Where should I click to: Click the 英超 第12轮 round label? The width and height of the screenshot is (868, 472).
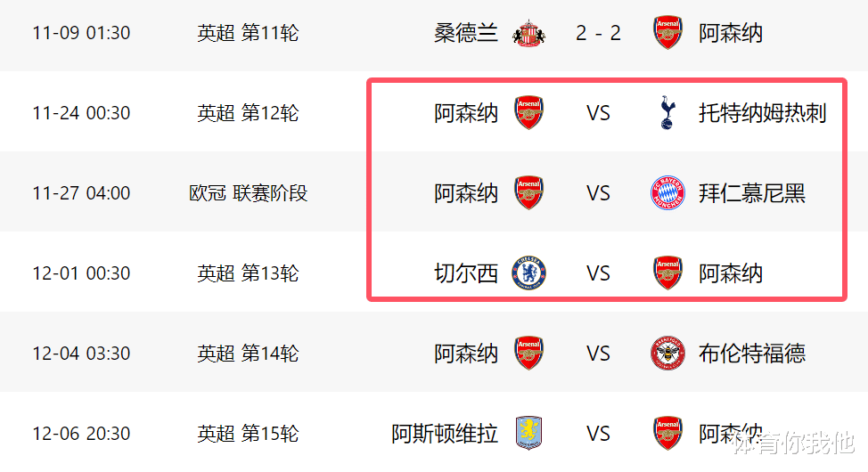[249, 113]
